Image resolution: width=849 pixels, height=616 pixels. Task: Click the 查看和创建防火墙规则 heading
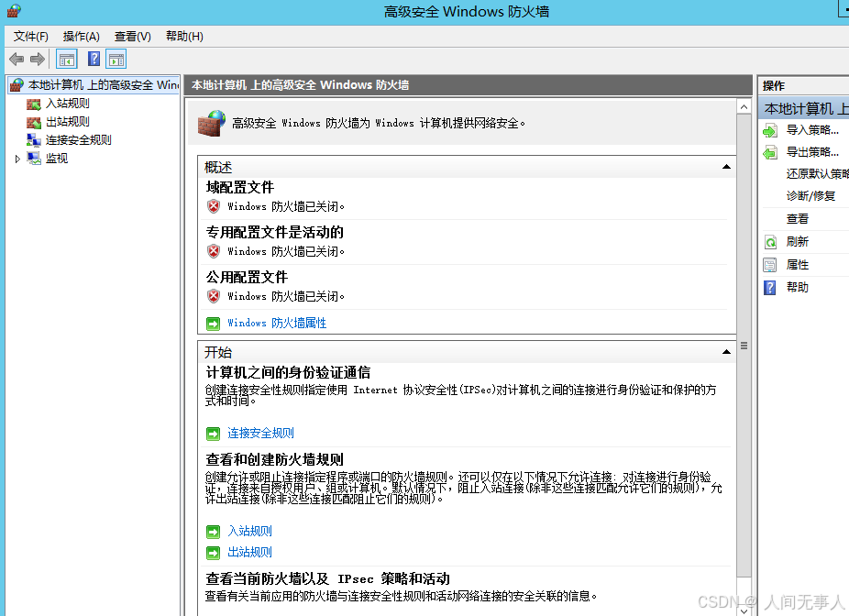274,459
